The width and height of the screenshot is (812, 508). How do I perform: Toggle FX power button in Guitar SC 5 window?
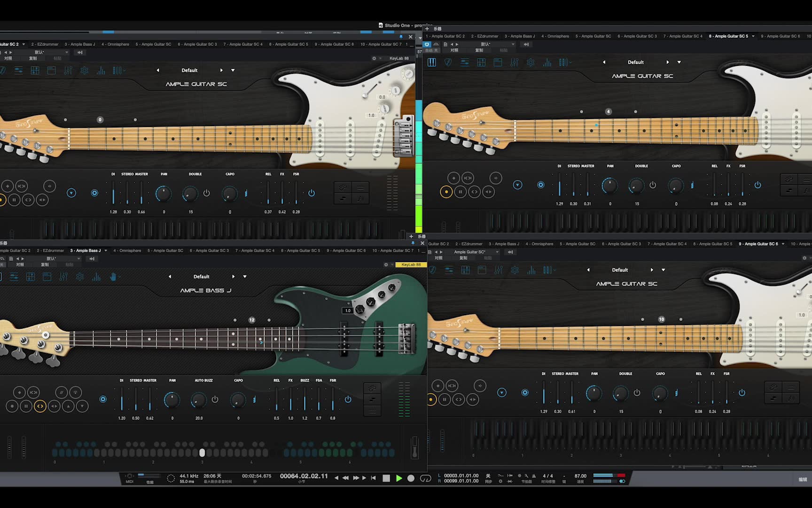coord(757,185)
